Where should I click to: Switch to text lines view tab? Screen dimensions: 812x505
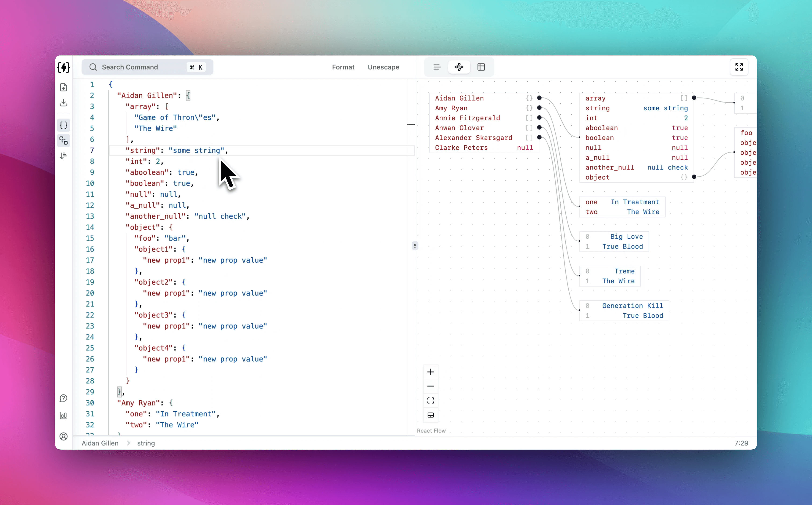tap(437, 67)
